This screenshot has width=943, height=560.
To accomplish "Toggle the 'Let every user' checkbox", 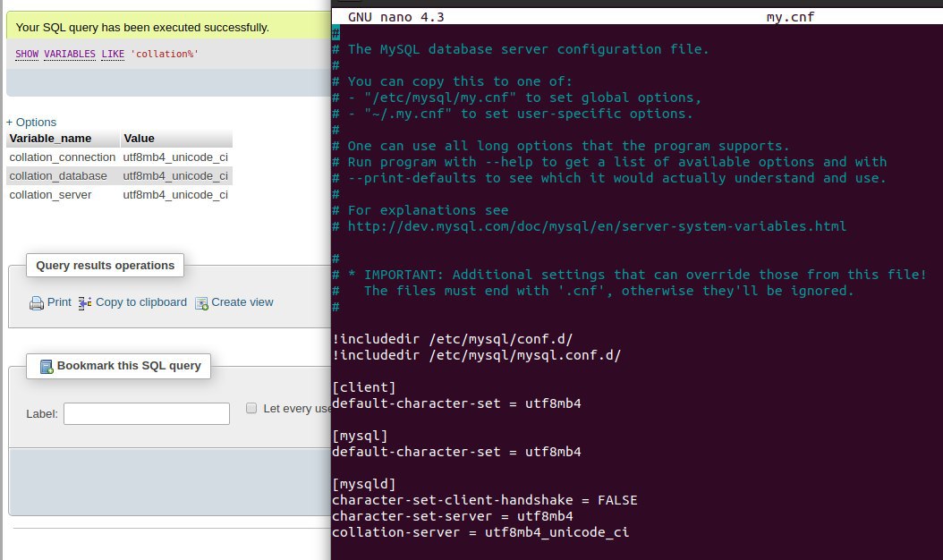I will point(251,409).
